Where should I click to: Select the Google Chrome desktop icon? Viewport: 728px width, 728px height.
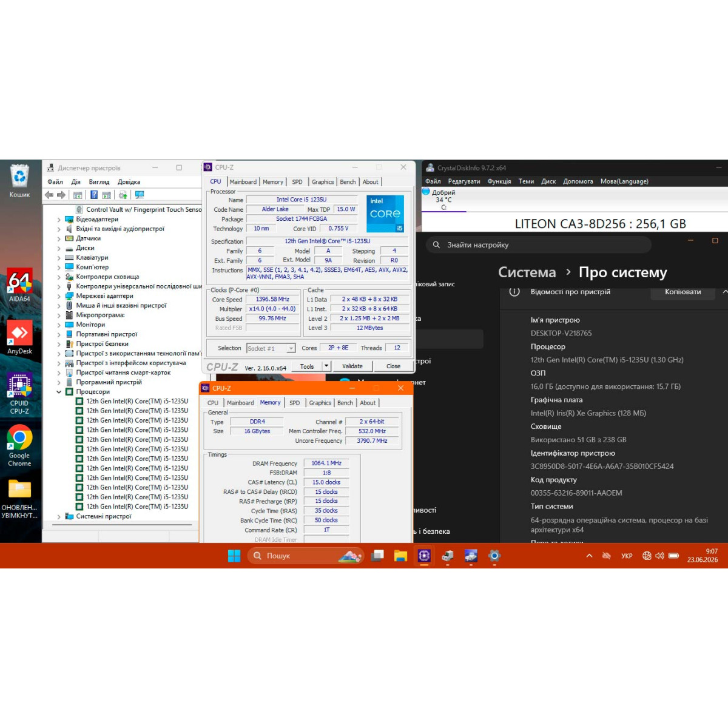(19, 446)
